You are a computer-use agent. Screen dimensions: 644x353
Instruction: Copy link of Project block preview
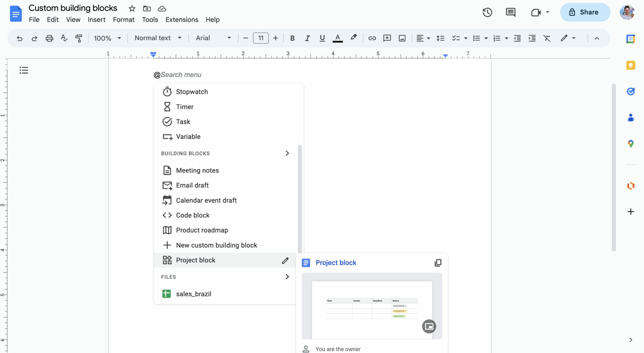tap(438, 263)
